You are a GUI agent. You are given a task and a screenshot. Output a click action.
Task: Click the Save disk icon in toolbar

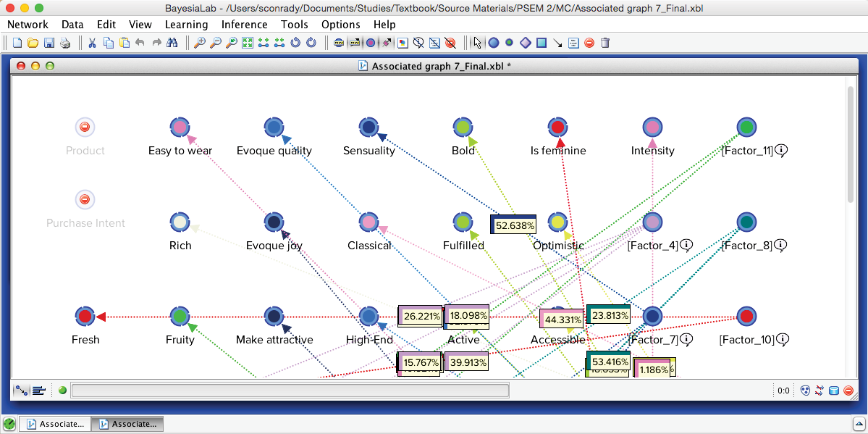(x=49, y=43)
